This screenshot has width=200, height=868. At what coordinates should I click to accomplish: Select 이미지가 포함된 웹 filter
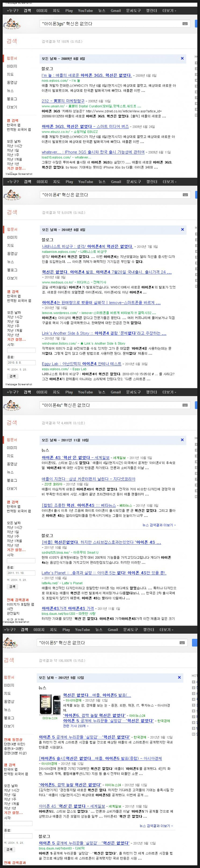[x=20, y=604]
